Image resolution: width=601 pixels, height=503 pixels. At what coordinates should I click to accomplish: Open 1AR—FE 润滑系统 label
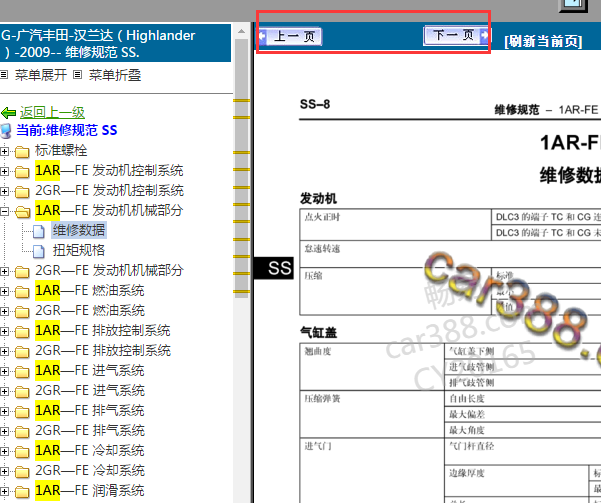coord(90,490)
